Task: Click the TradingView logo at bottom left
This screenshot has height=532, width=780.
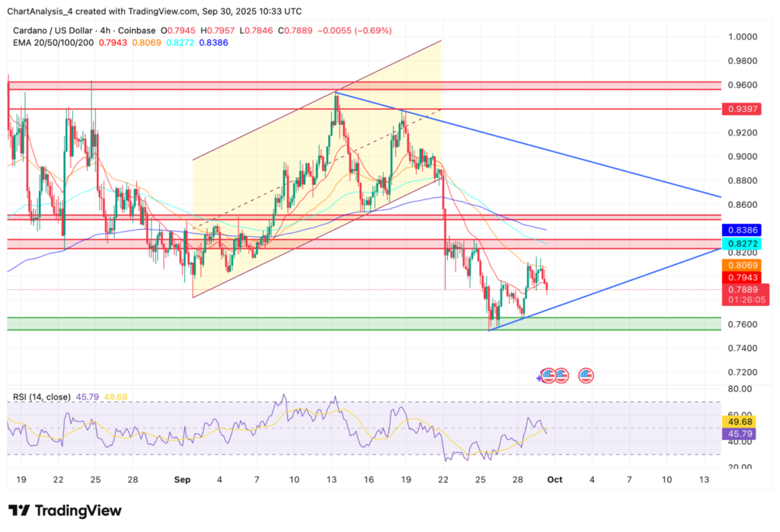Action: pyautogui.click(x=65, y=510)
